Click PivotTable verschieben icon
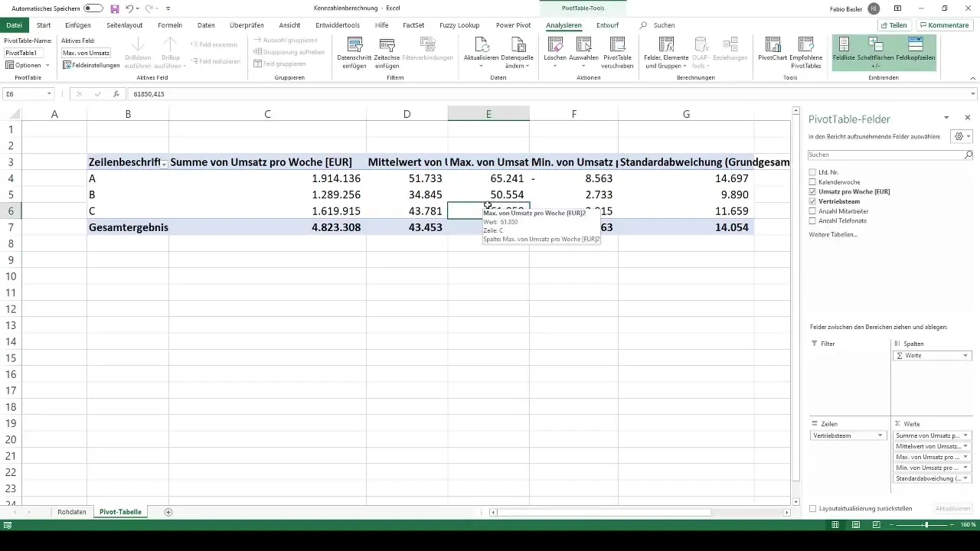The width and height of the screenshot is (980, 551). click(x=617, y=44)
